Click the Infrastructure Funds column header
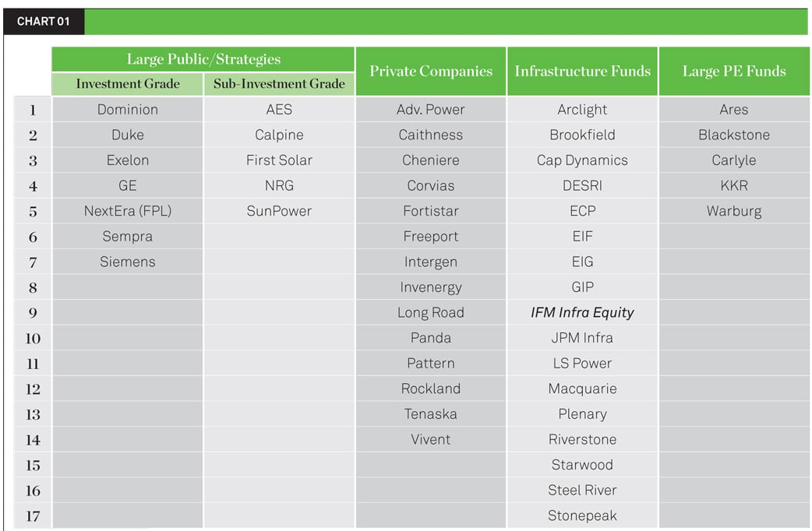This screenshot has height=531, width=812. pos(583,72)
